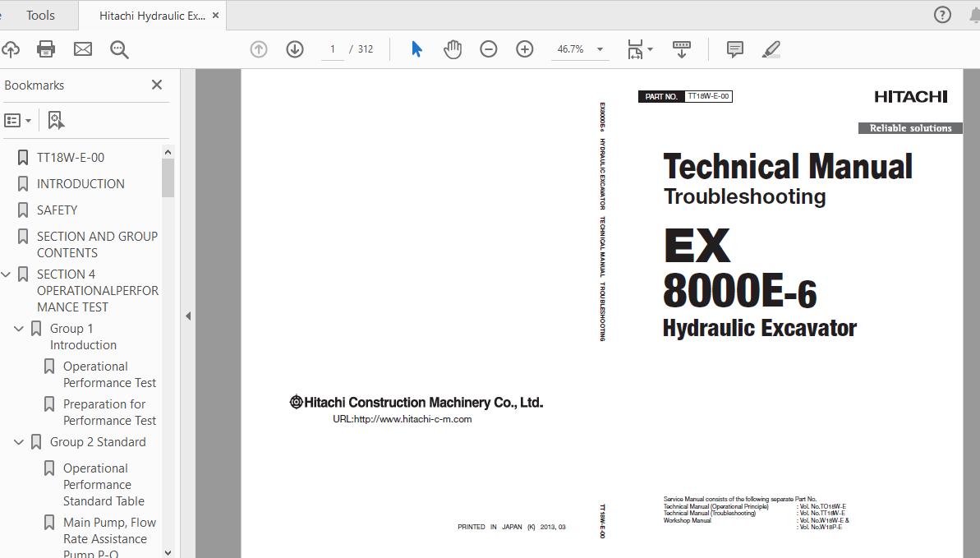
Task: Click the print file icon
Action: pos(46,49)
